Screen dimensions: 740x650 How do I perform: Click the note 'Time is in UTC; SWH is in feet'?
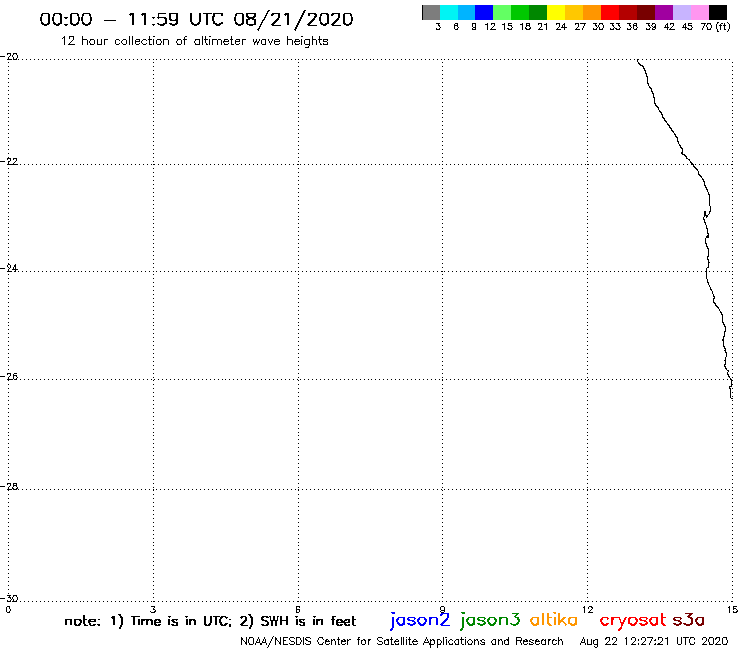(x=210, y=621)
